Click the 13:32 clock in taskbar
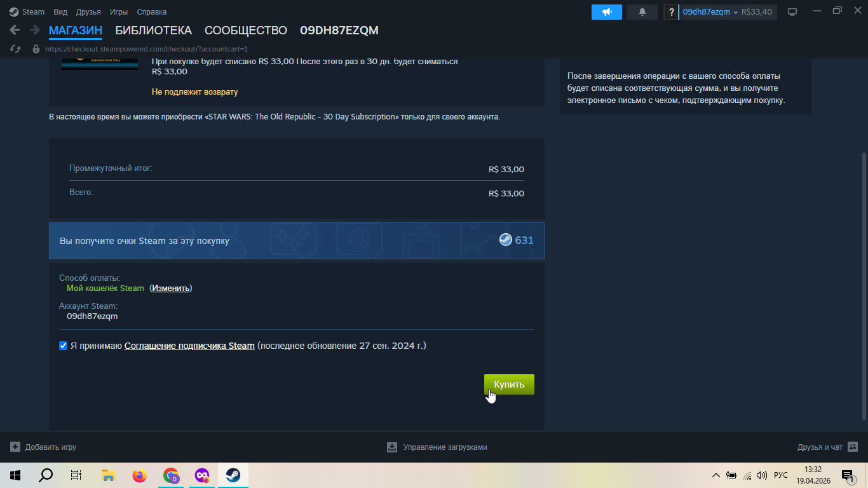 pos(813,470)
